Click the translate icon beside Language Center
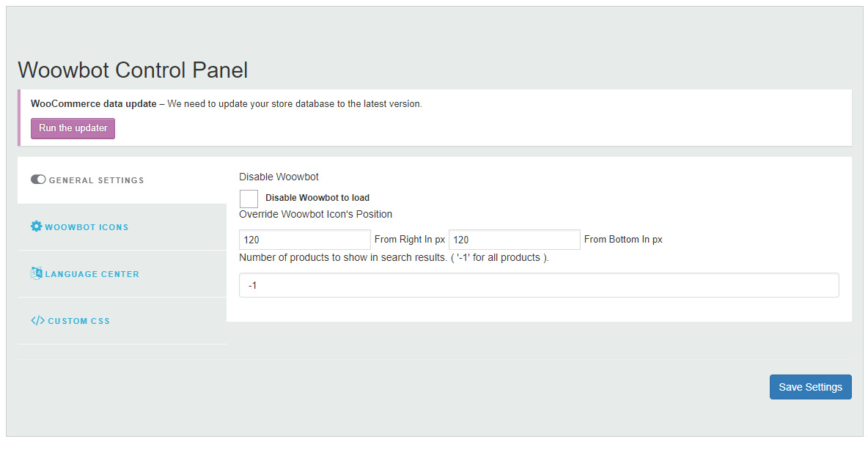868x450 pixels. click(x=37, y=273)
